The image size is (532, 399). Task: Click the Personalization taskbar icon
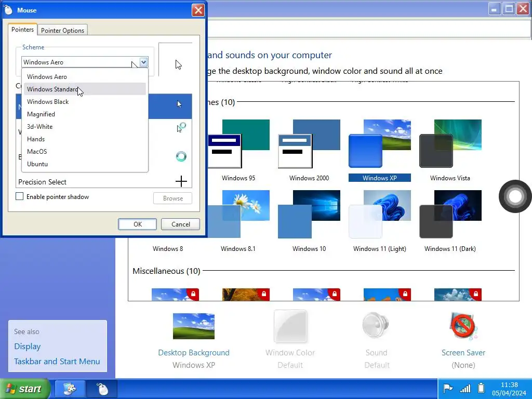pos(70,389)
